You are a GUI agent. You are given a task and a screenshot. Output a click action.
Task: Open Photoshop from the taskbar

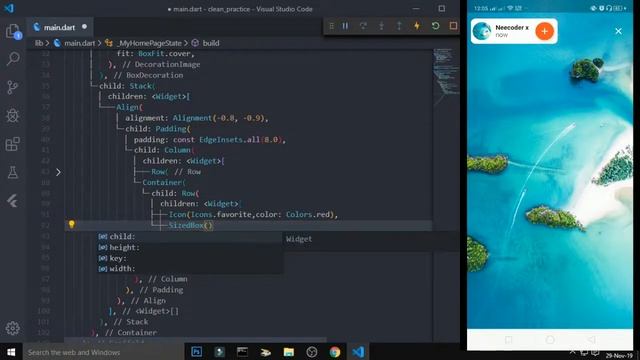point(196,352)
